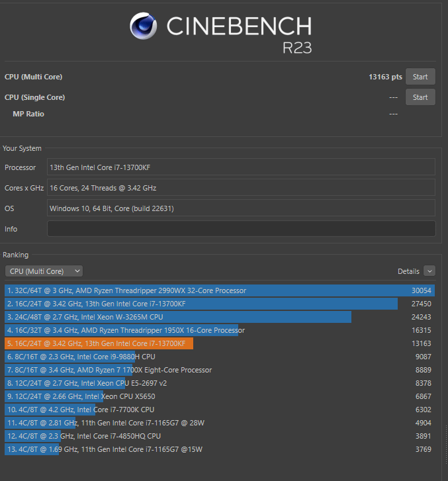
Task: Select ranking row 7 AMD Ryzen 7 1700X
Action: (220, 370)
